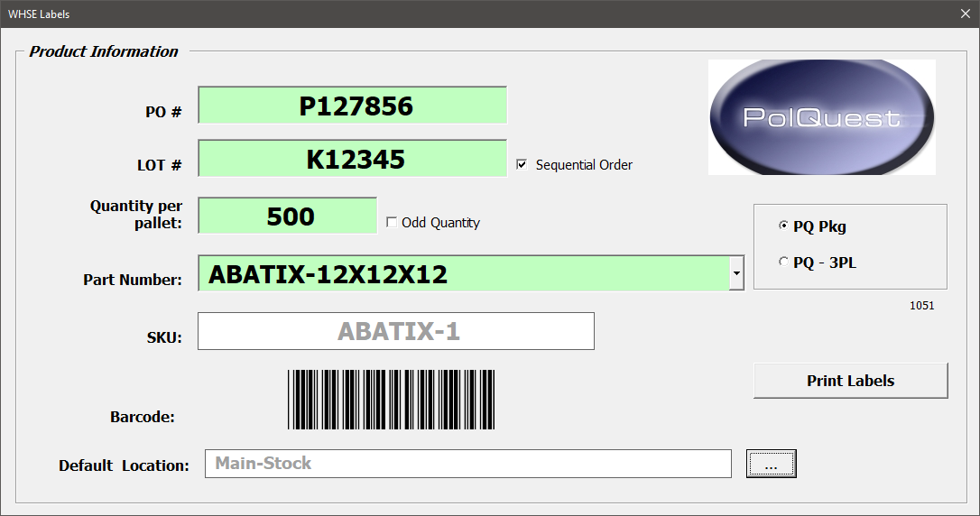Click the PolQuest logo image
980x516 pixels.
pos(821,117)
